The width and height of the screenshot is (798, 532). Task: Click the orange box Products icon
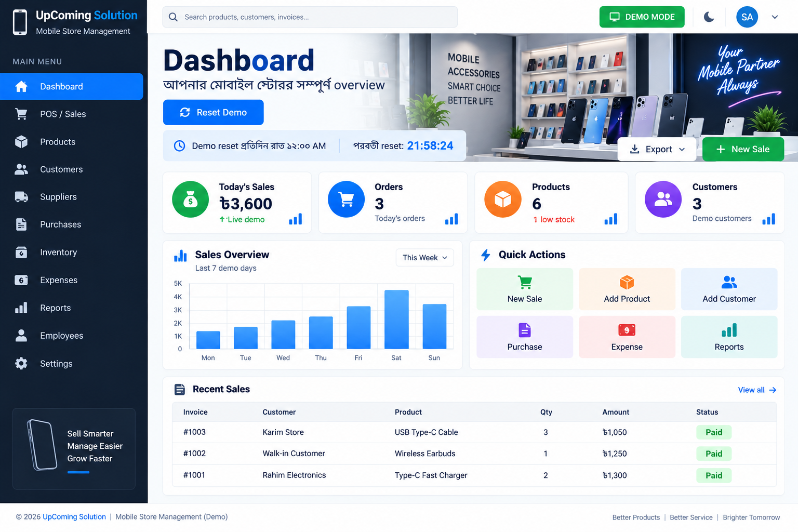503,199
